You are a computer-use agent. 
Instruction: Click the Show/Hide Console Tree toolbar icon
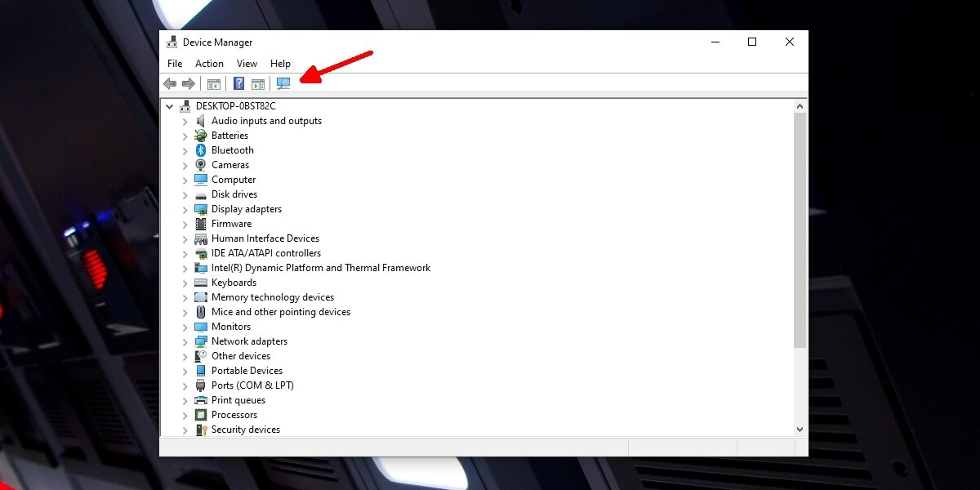tap(213, 82)
